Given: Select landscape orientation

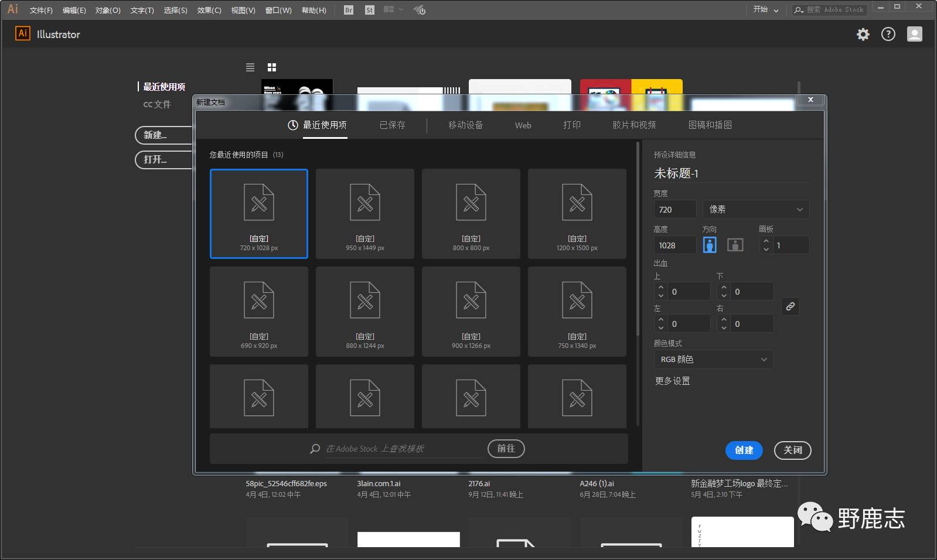Looking at the screenshot, I should click(735, 245).
